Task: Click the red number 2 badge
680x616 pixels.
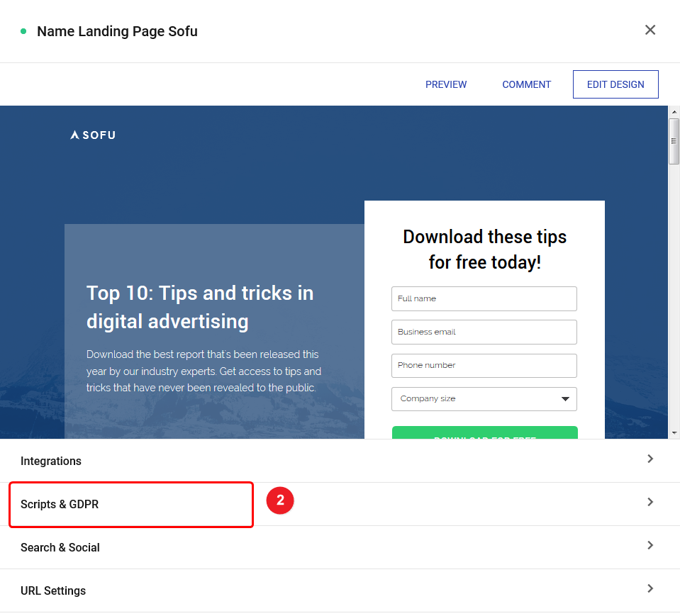Action: pos(280,500)
